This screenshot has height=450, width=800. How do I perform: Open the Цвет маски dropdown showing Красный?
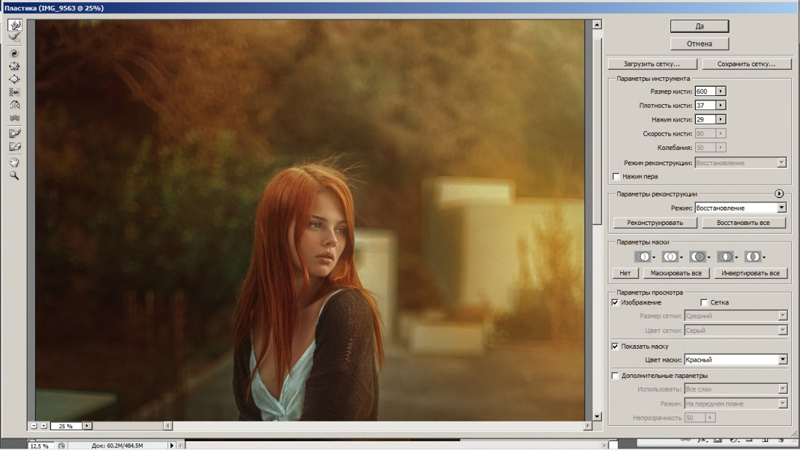tap(735, 360)
